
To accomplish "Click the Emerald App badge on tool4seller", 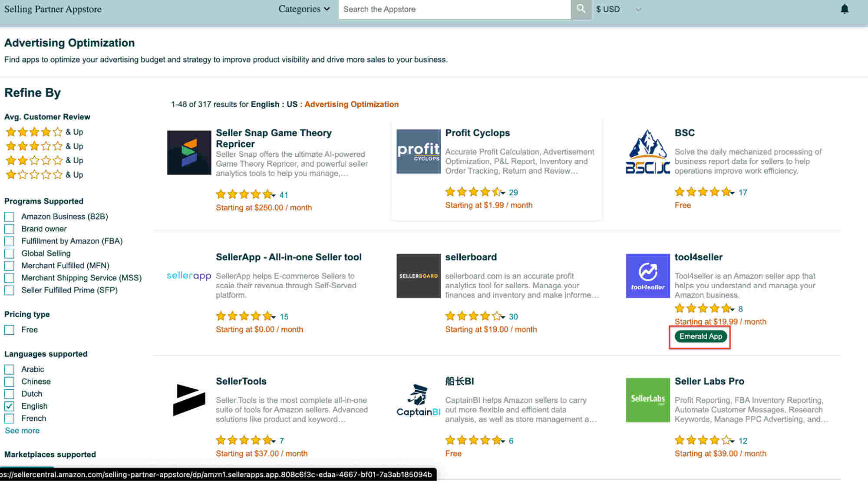I will coord(700,336).
